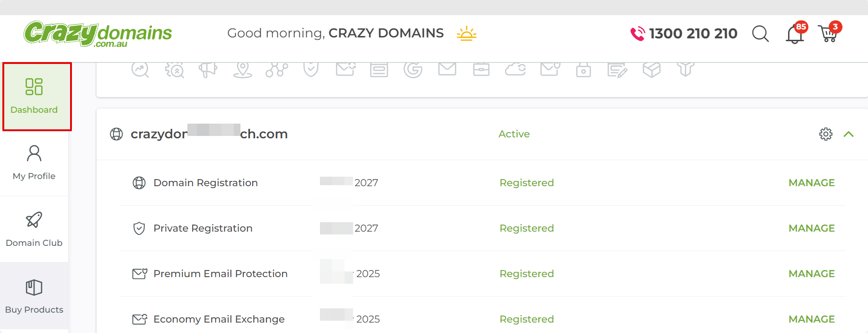Image resolution: width=868 pixels, height=333 pixels.
Task: Click the map location pin icon
Action: click(x=243, y=70)
